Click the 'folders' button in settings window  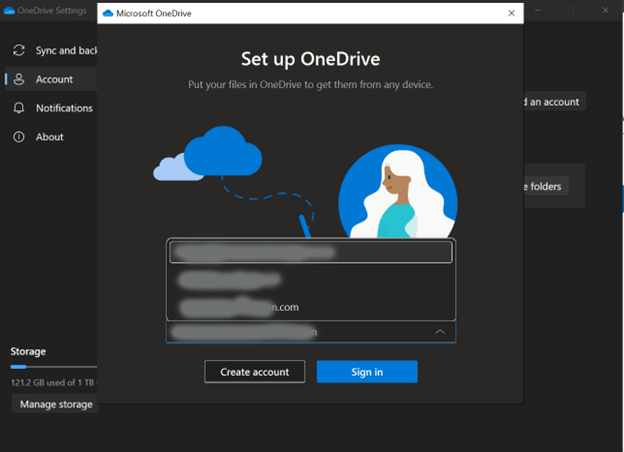(x=546, y=186)
